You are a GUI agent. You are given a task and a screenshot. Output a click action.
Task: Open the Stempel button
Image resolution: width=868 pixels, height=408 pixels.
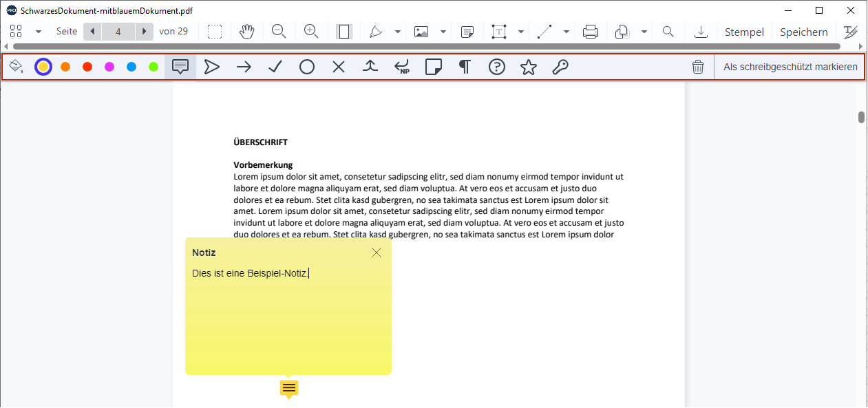pos(744,32)
